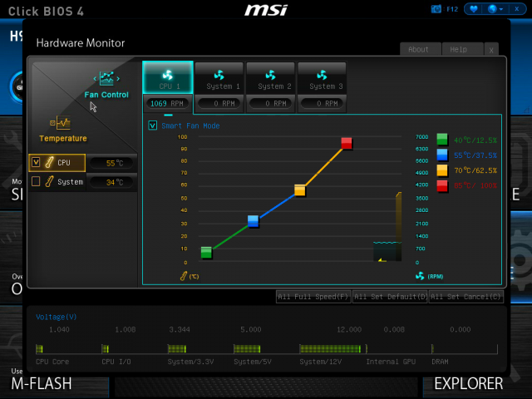Click the System/5V voltage bar

pos(247,349)
